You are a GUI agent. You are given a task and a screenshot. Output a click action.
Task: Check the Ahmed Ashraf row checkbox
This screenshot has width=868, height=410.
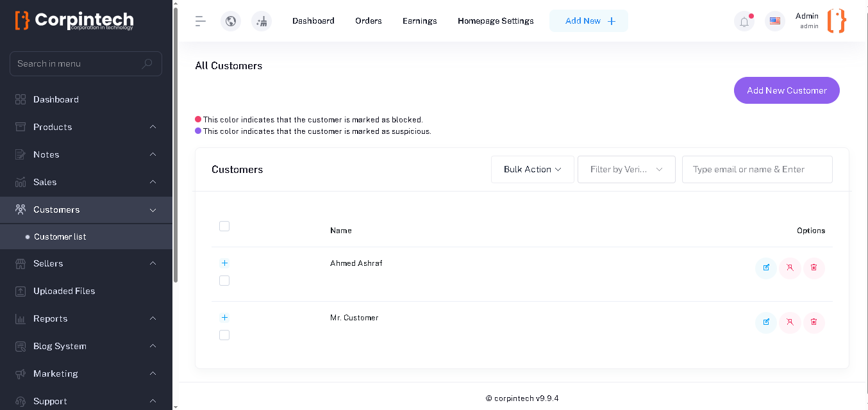[x=224, y=281]
